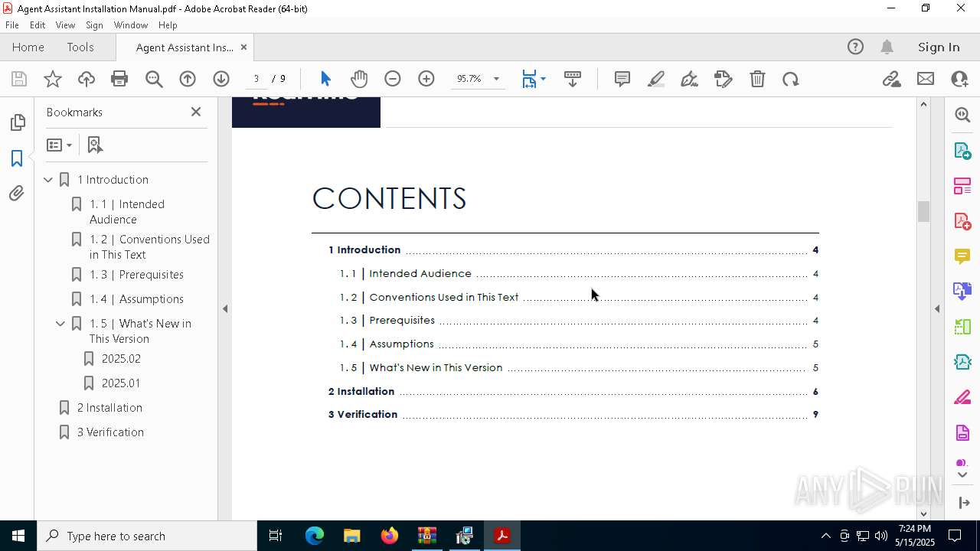Click the page number input field
The height and width of the screenshot is (551, 980).
click(256, 79)
